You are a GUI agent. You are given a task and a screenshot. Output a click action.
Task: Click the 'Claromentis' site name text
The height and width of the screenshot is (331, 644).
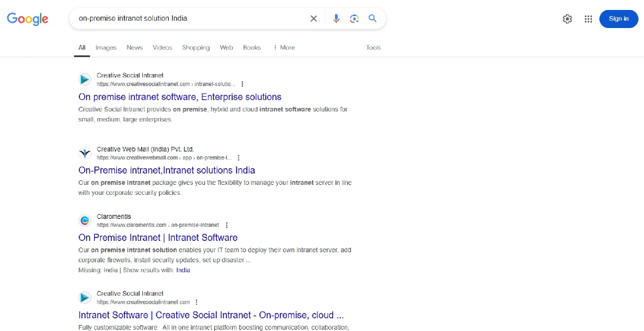coord(113,216)
